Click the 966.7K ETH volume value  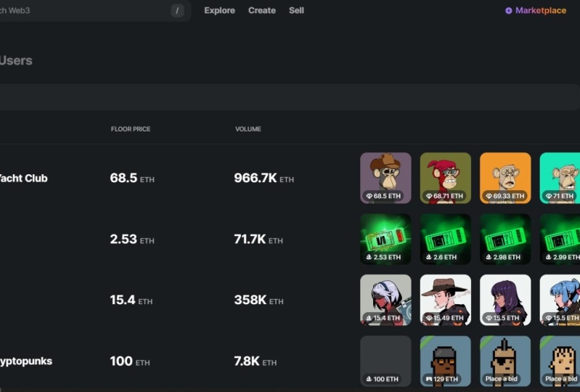click(x=264, y=178)
